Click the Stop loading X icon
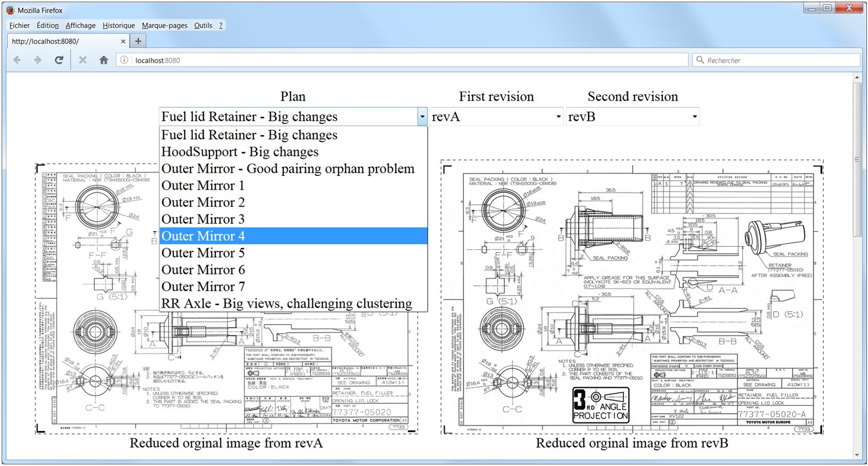This screenshot has height=466, width=868. 83,60
